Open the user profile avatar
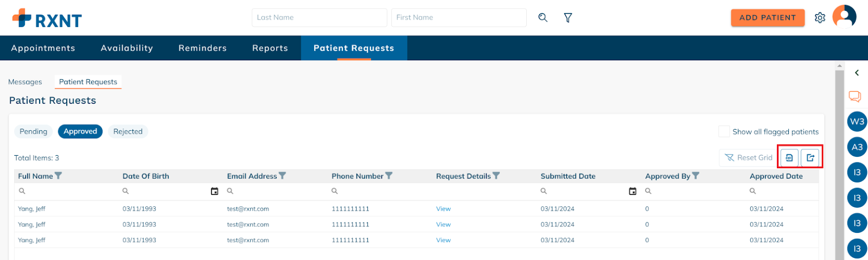This screenshot has width=868, height=260. click(x=845, y=16)
